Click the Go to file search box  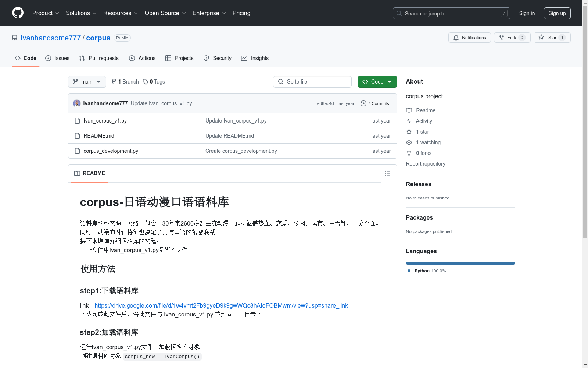(x=312, y=82)
